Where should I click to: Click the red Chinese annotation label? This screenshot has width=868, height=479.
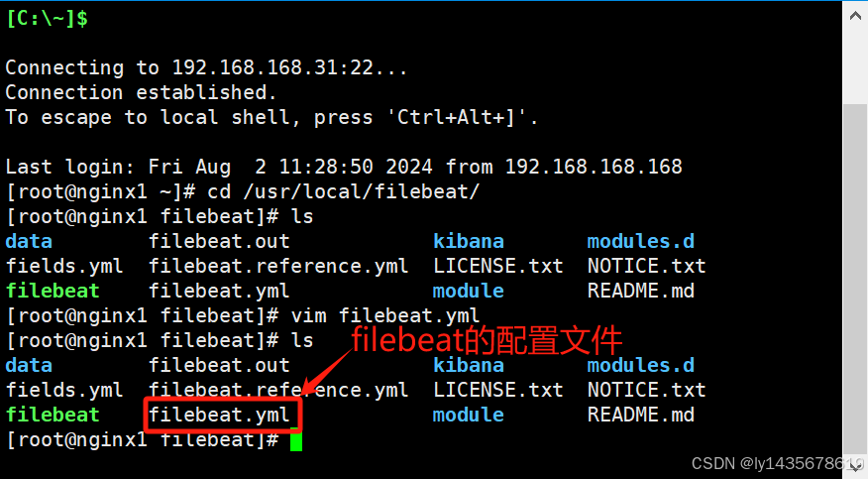click(487, 340)
